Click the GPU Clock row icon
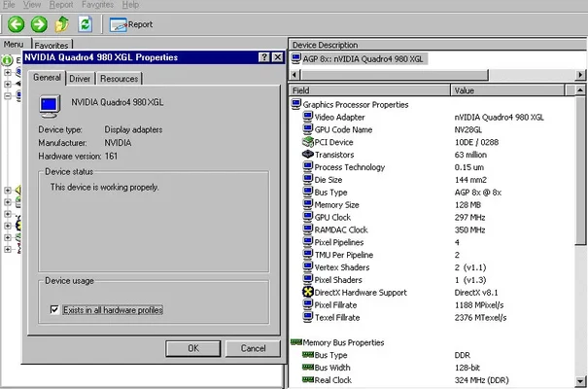Image resolution: width=588 pixels, height=389 pixels. pos(308,217)
